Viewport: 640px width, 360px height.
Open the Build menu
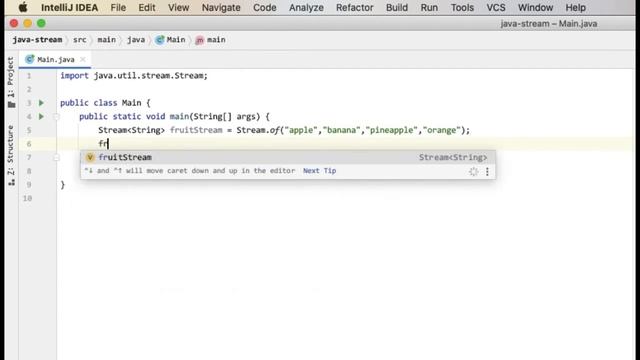[397, 7]
